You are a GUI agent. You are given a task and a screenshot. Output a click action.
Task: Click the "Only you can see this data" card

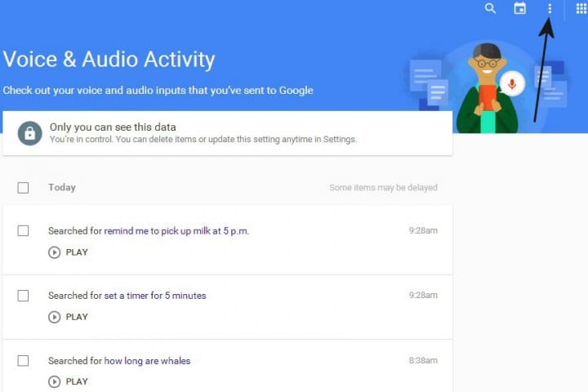[227, 133]
